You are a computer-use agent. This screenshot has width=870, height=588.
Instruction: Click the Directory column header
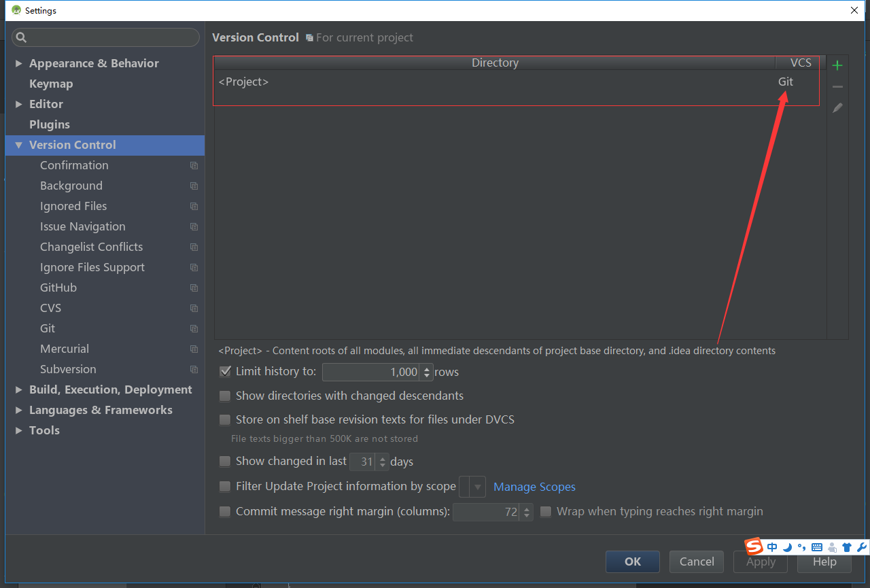click(495, 63)
